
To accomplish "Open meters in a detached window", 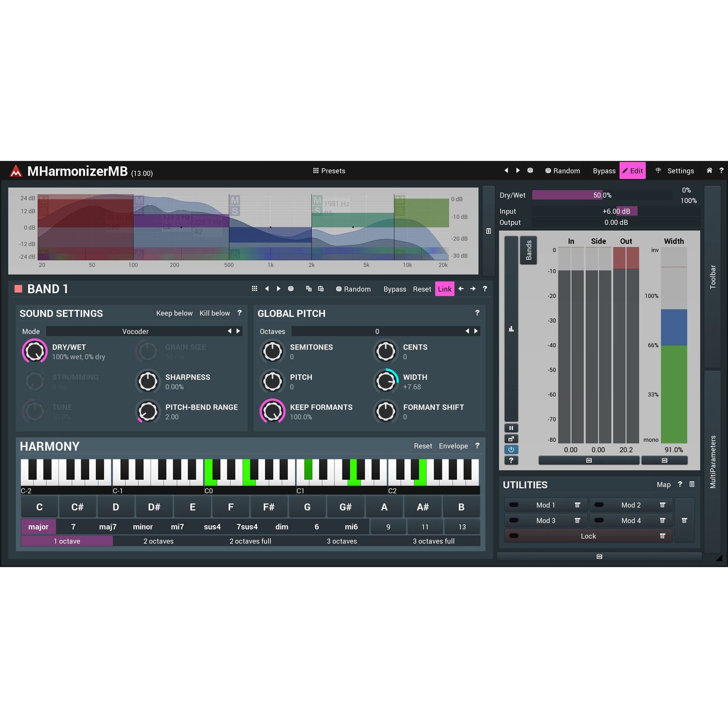I will [511, 438].
